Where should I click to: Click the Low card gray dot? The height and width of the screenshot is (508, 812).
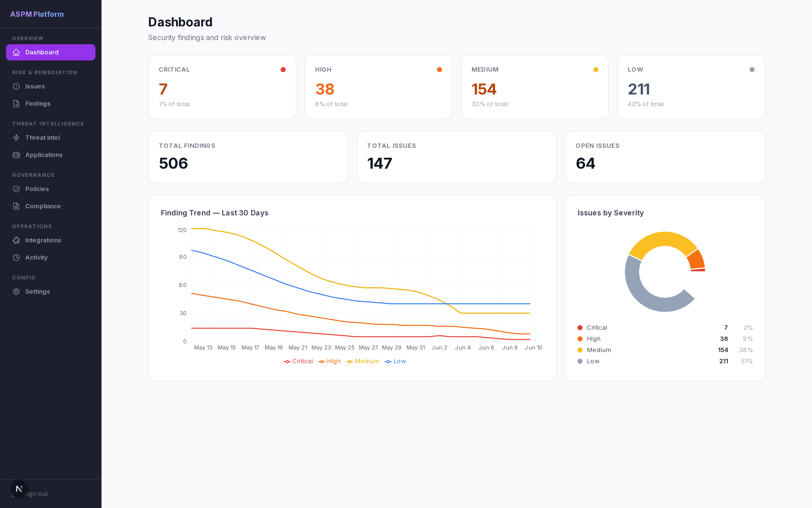[752, 70]
